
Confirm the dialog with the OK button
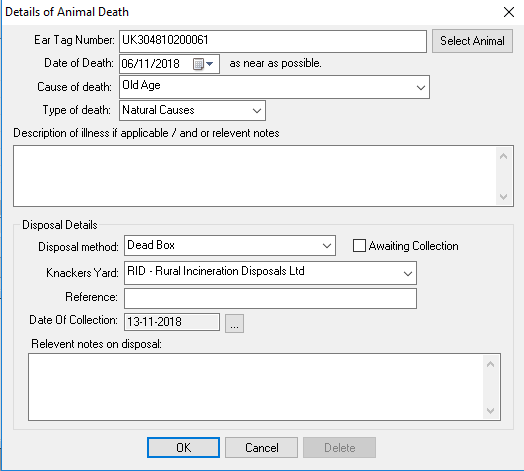click(183, 448)
